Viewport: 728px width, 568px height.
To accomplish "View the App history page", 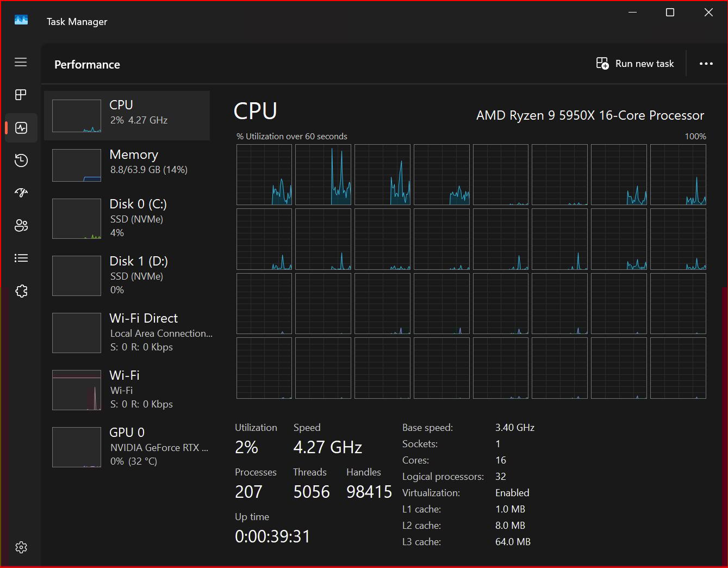I will (x=21, y=160).
